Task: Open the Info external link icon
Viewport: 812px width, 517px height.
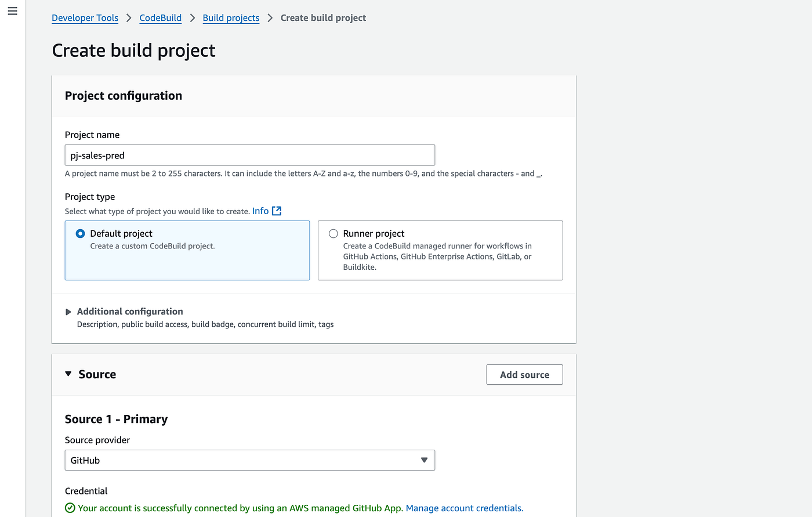Action: pyautogui.click(x=277, y=211)
